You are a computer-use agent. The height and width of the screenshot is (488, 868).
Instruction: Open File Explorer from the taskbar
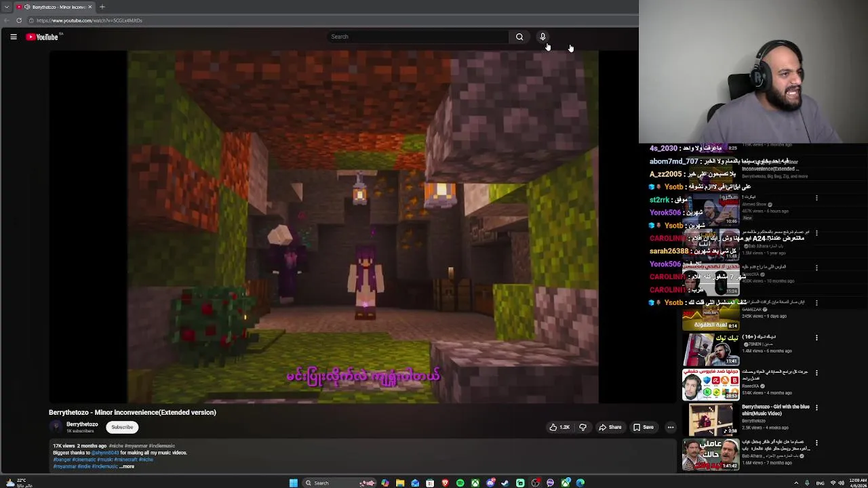400,483
